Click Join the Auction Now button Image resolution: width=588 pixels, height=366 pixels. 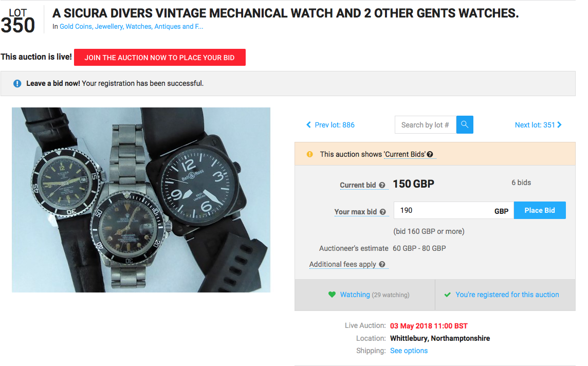159,58
